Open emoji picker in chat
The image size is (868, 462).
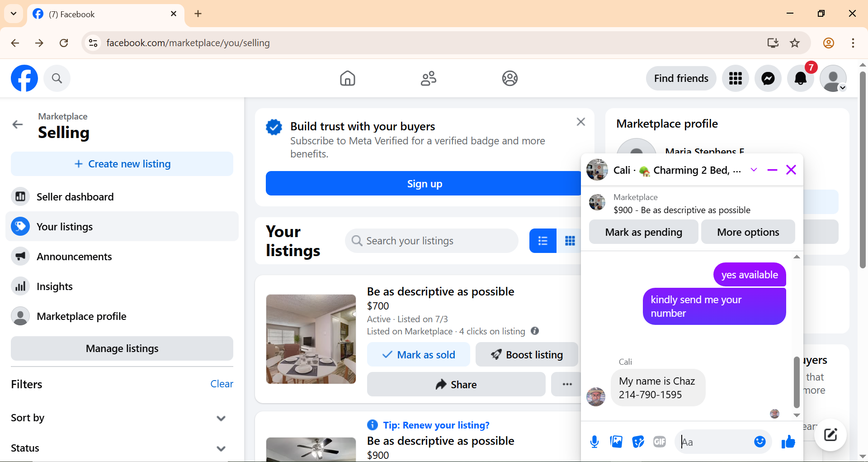coord(760,442)
